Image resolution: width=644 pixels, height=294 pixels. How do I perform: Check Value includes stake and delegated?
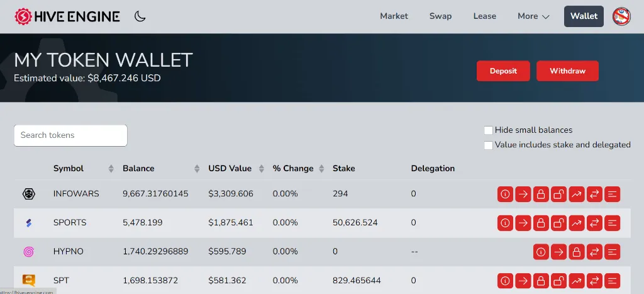point(488,145)
